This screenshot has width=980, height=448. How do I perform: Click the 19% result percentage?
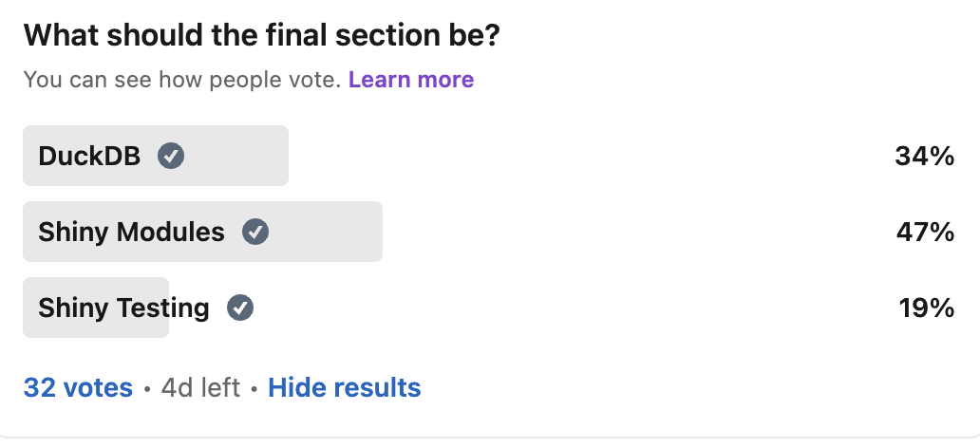pos(927,308)
